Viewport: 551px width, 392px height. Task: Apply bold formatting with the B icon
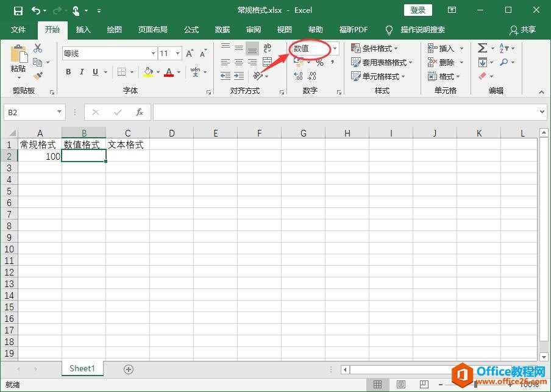[68, 71]
